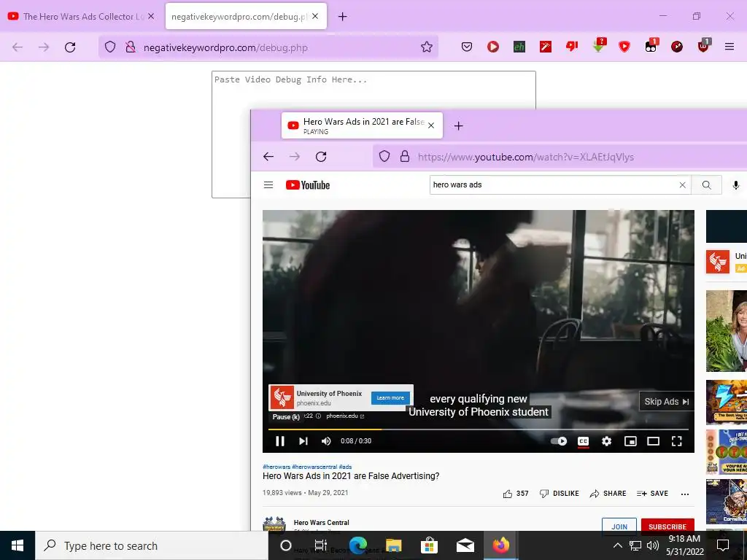Pause the video with the pause control
Viewport: 747px width, 560px height.
pos(280,441)
